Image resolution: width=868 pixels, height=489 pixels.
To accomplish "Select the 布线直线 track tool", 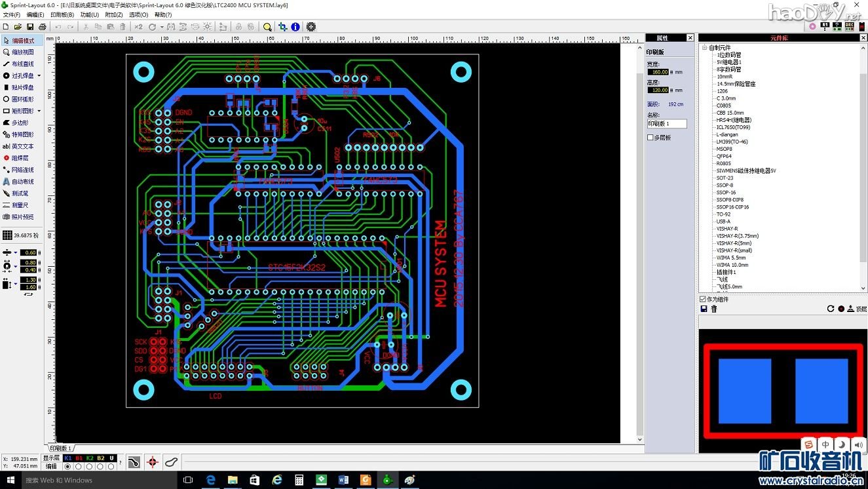I will (22, 64).
